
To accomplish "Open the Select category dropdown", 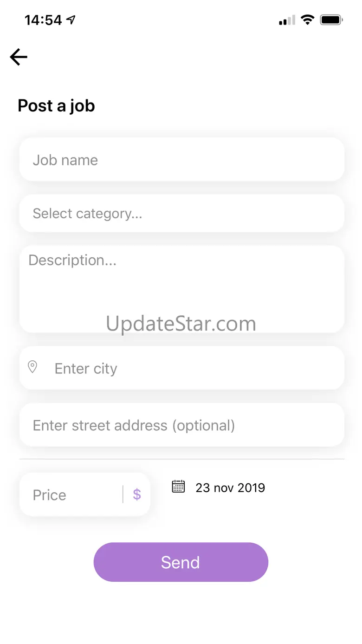I will 181,213.
